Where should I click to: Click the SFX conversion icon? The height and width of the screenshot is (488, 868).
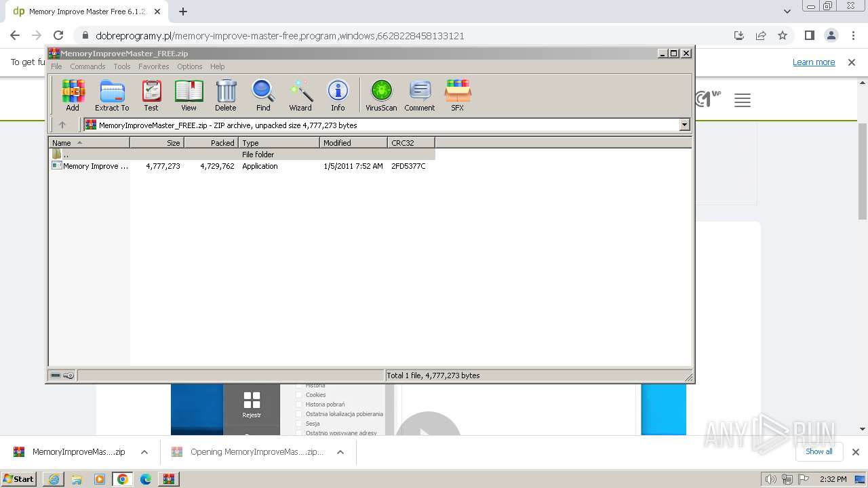[x=458, y=95]
